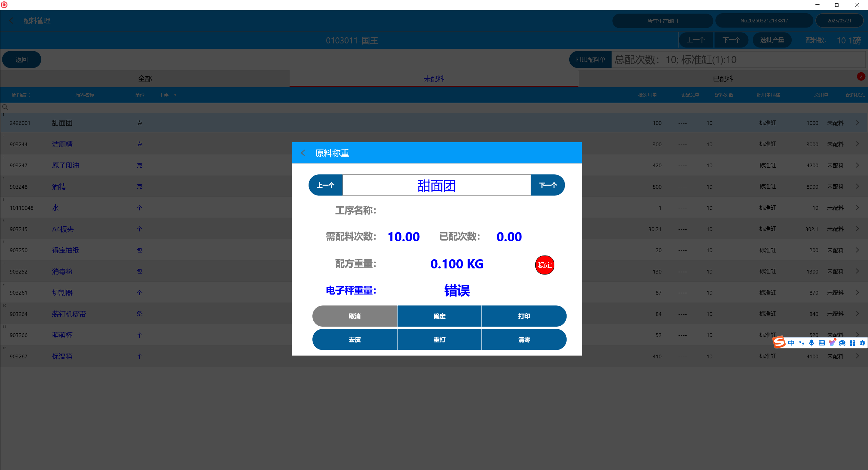The image size is (868, 470).
Task: Open the Sogou skin shirt icon
Action: click(x=832, y=343)
